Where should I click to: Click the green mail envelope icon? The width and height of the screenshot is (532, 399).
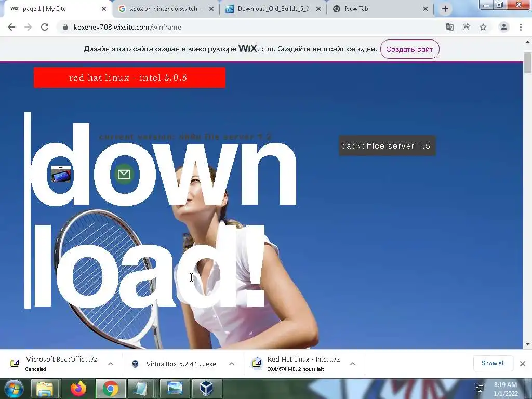(x=124, y=174)
